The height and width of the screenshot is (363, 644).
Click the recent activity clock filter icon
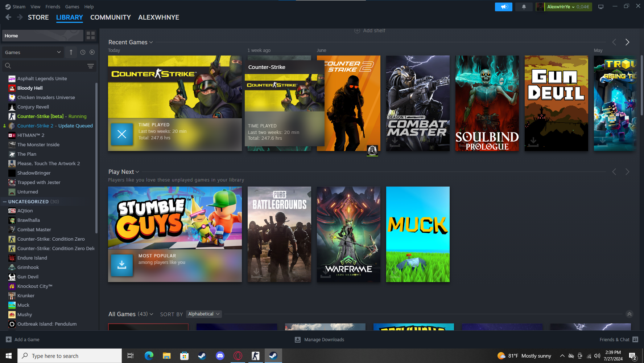[83, 52]
